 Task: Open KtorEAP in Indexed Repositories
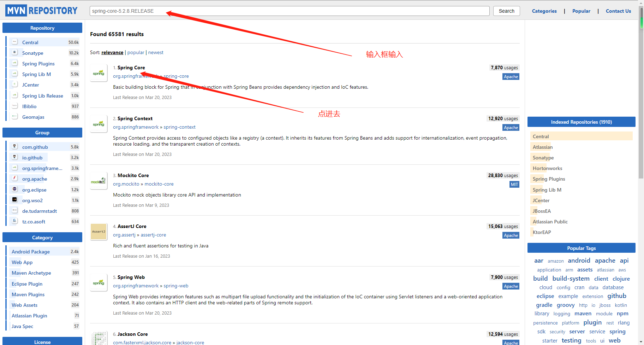click(542, 232)
